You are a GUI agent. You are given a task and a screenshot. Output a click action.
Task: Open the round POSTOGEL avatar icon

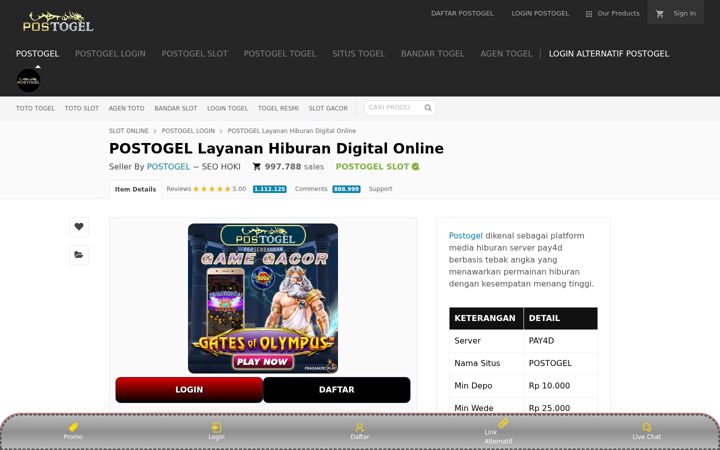[28, 80]
